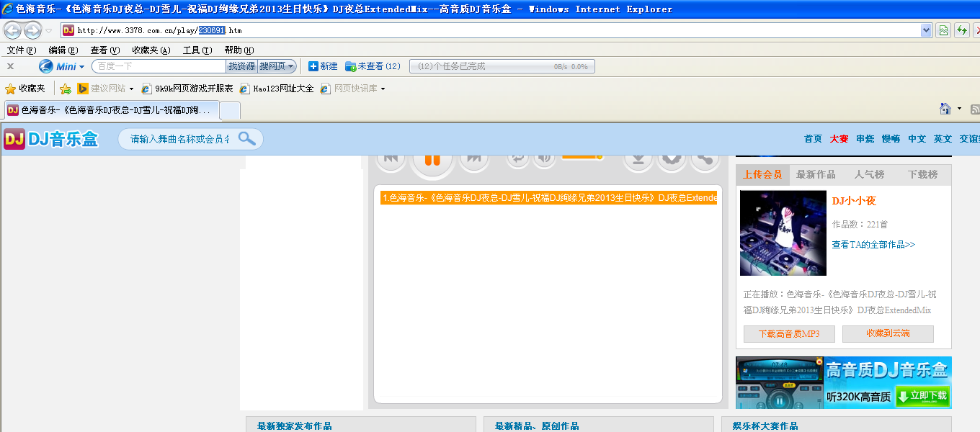Switch to the 下载榜 tab

[x=923, y=174]
